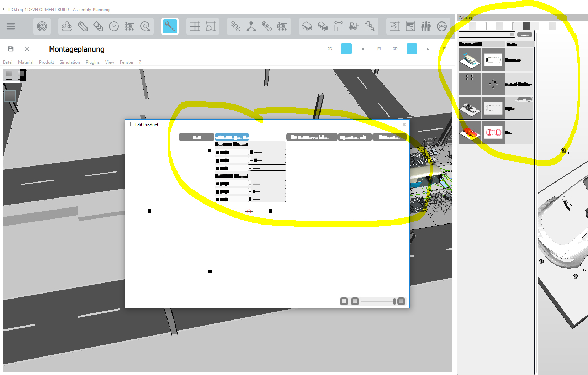Select the blue wrench assembly tool

click(170, 26)
